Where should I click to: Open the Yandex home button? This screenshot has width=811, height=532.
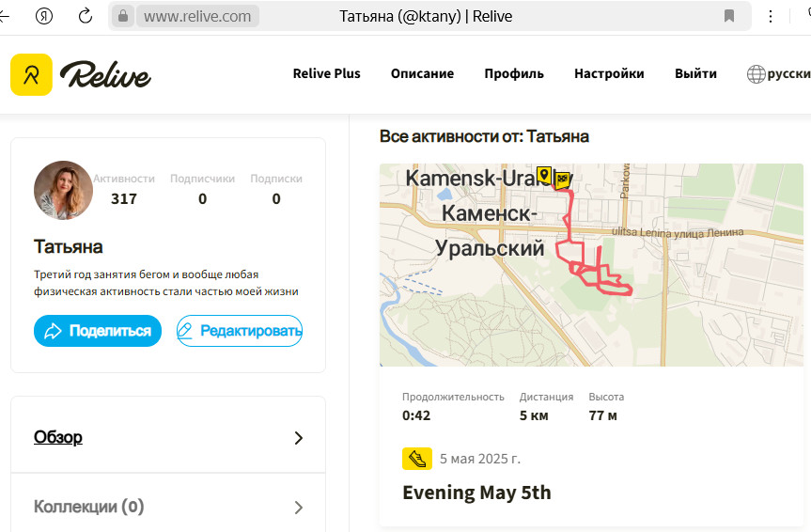(44, 16)
